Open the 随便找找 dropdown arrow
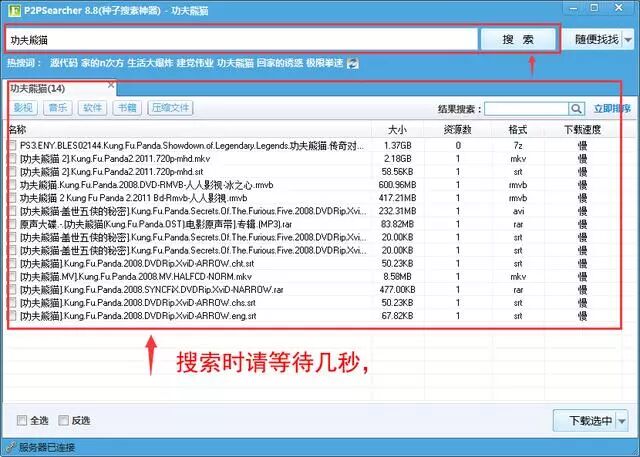This screenshot has height=457, width=640. click(x=628, y=40)
